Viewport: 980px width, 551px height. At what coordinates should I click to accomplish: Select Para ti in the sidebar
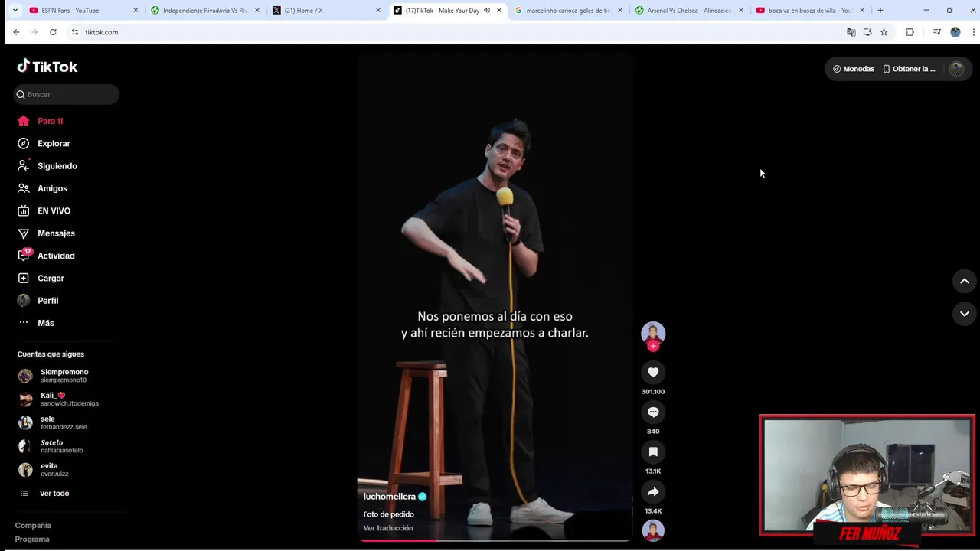pos(51,121)
